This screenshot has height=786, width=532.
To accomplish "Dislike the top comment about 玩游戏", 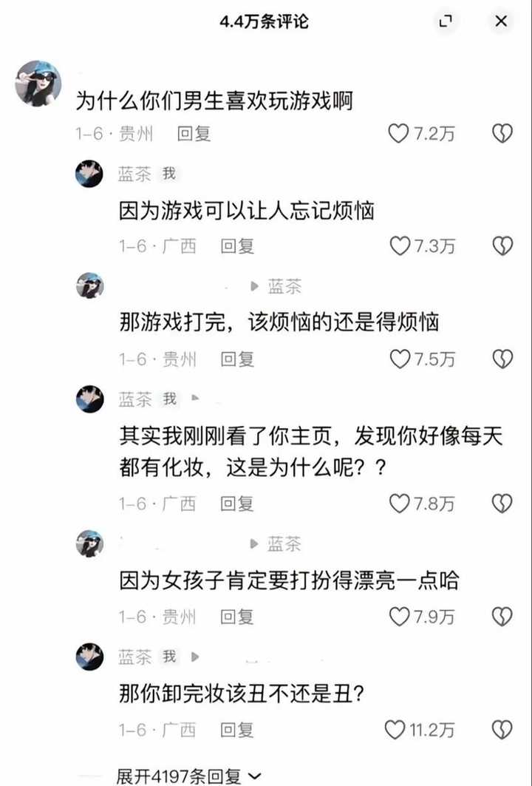I will tap(502, 133).
